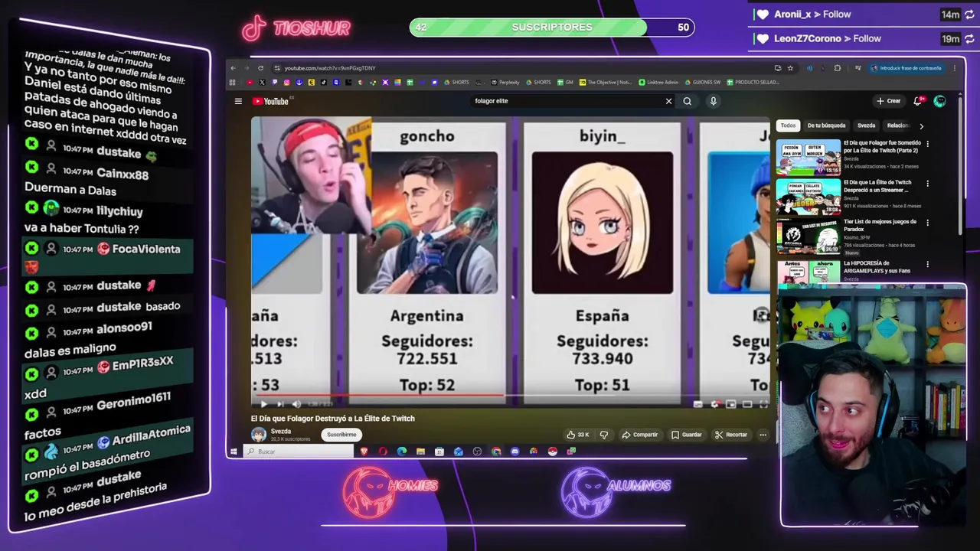This screenshot has height=551, width=980.
Task: Skip to next video in player
Action: point(280,403)
